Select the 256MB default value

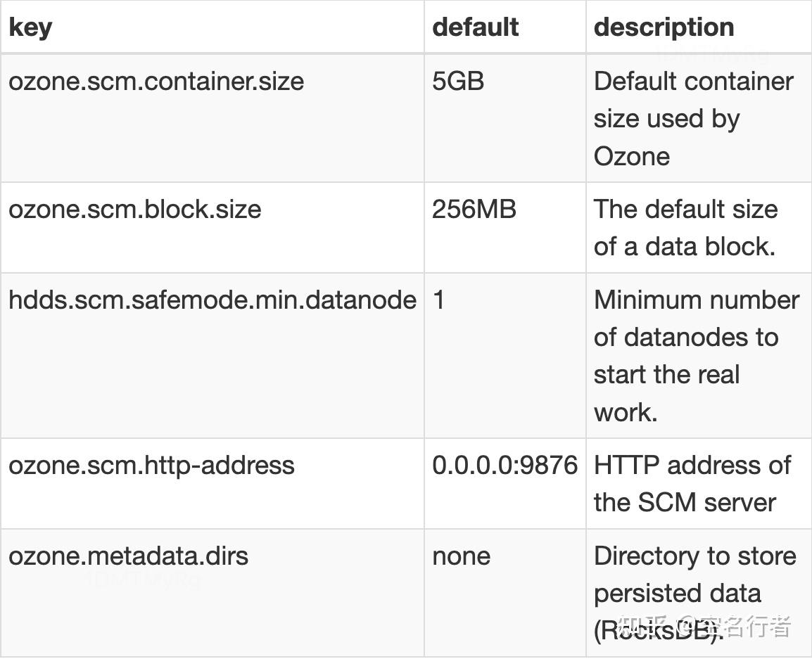click(474, 210)
